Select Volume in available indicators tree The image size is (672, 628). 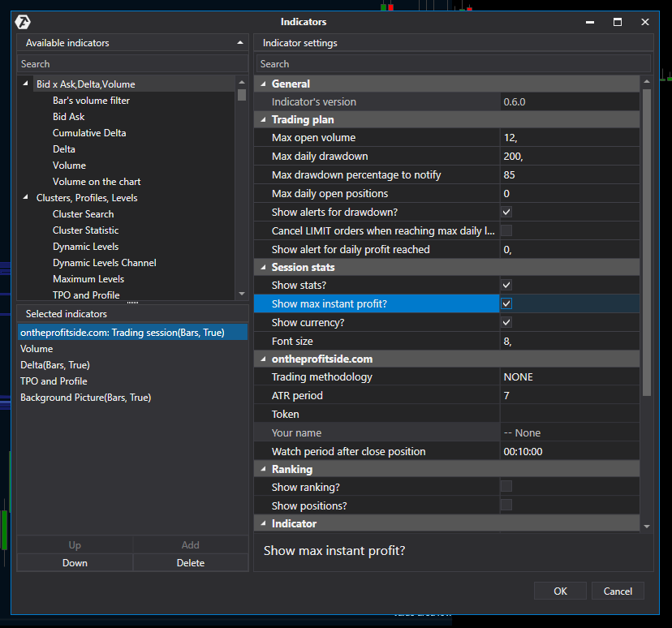pyautogui.click(x=69, y=166)
